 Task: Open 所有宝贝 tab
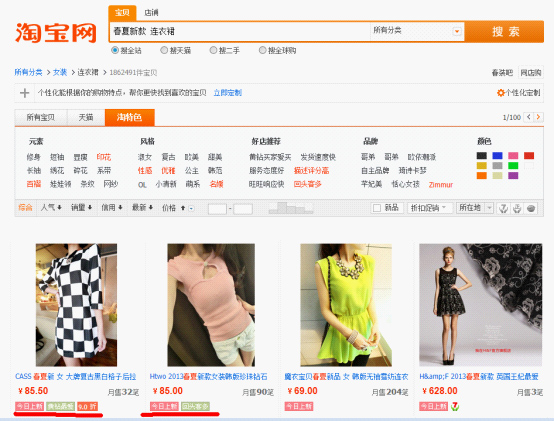pyautogui.click(x=41, y=117)
